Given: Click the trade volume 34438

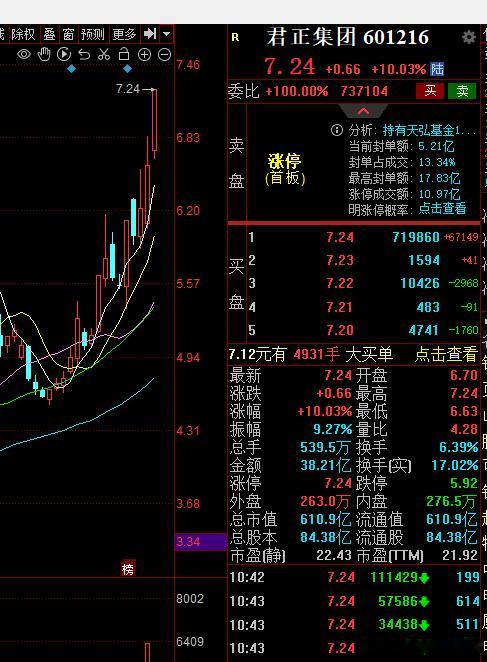Looking at the screenshot, I should 397,624.
